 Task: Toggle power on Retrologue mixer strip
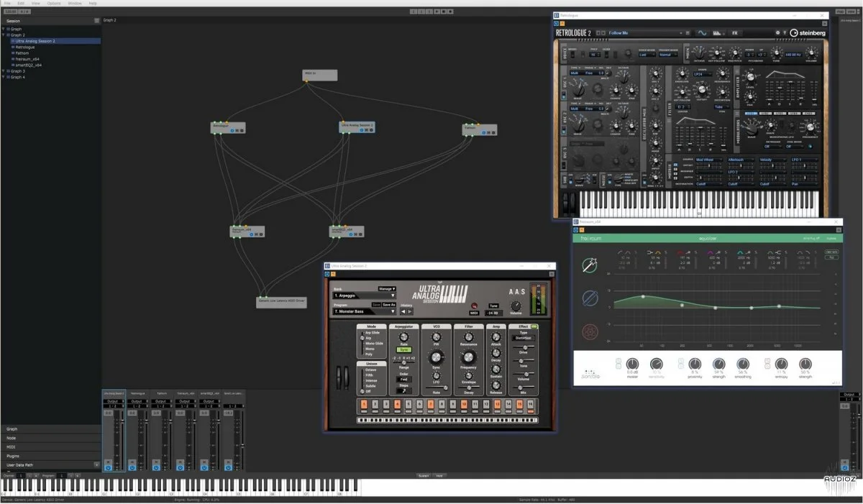point(132,467)
